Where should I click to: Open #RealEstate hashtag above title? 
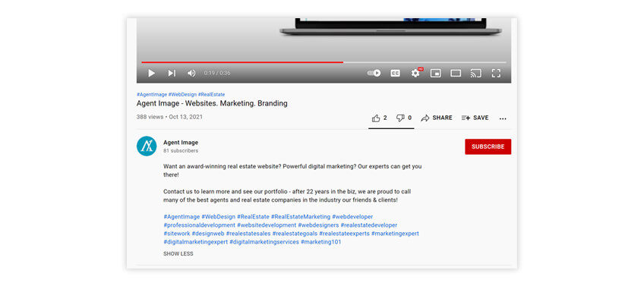pyautogui.click(x=212, y=94)
